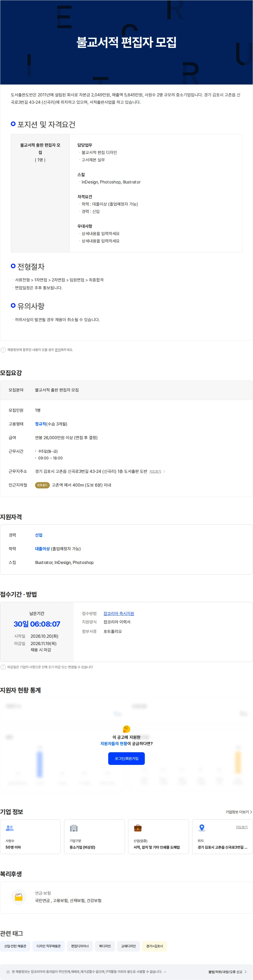Click the employee count people icon
Viewport: 253px width, 980px height.
pyautogui.click(x=9, y=828)
